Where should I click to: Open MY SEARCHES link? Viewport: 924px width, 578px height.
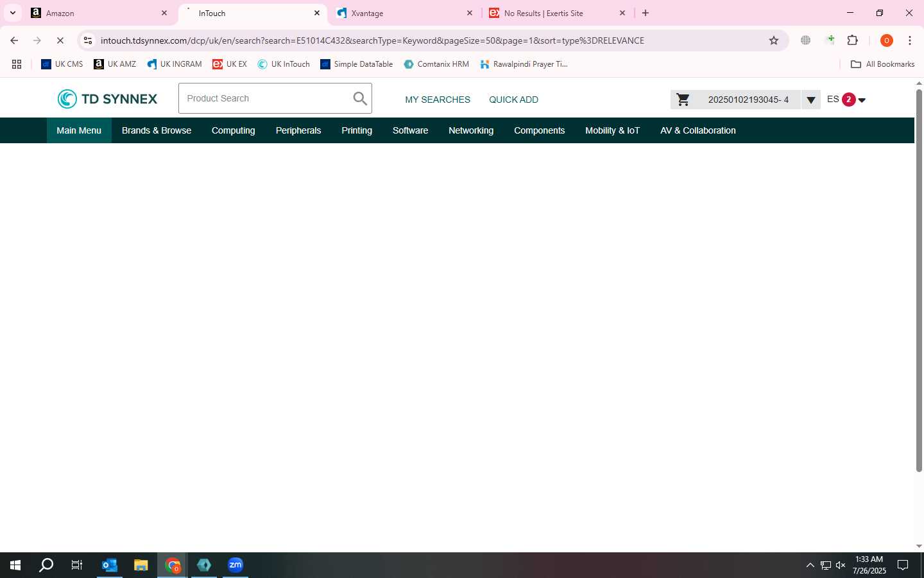[x=438, y=100]
